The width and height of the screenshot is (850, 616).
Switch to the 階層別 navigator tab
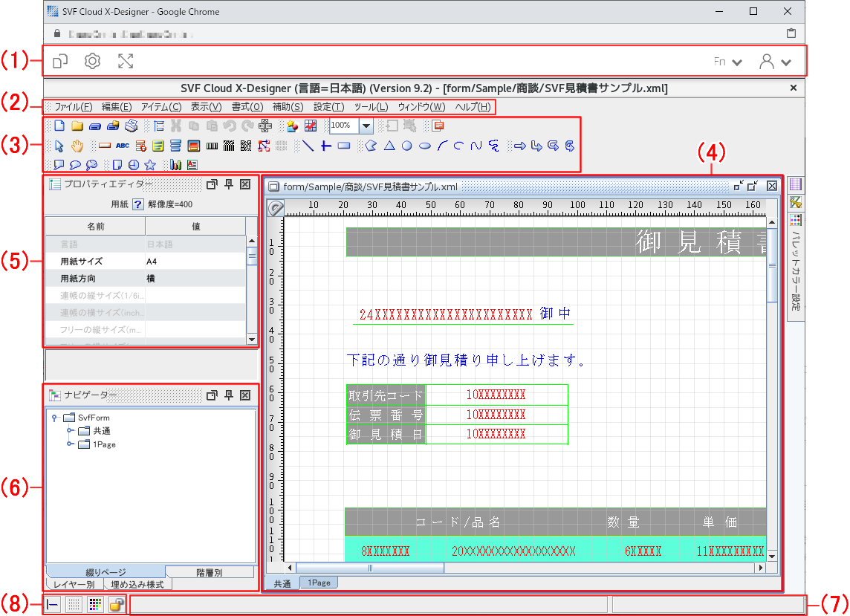point(210,572)
